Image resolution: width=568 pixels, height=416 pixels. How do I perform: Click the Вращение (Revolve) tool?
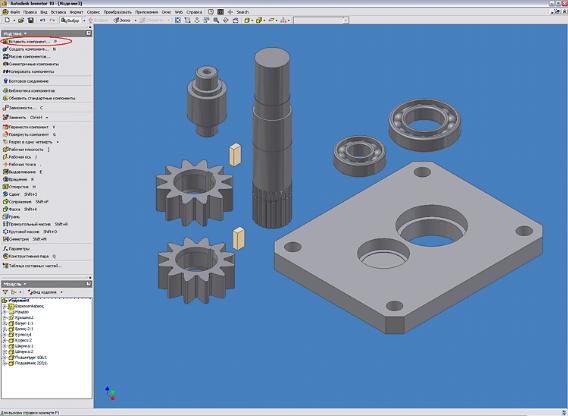coord(18,179)
